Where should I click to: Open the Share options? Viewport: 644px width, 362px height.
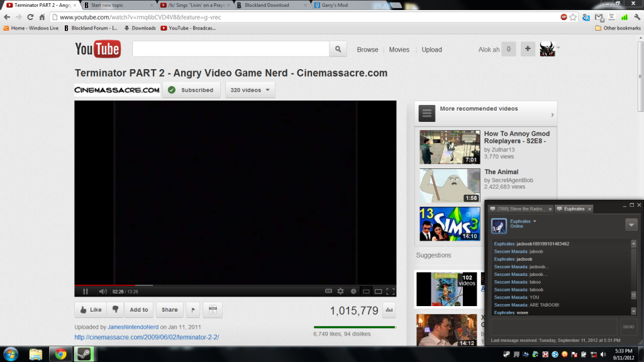(170, 309)
